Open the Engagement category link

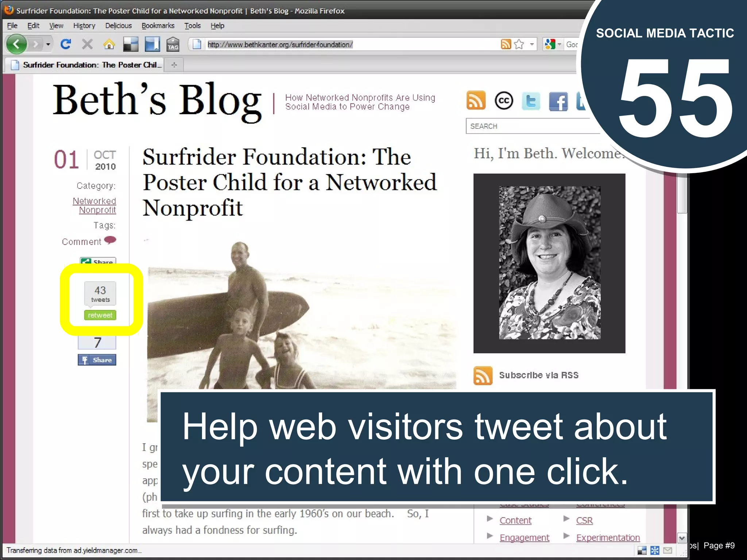point(524,537)
